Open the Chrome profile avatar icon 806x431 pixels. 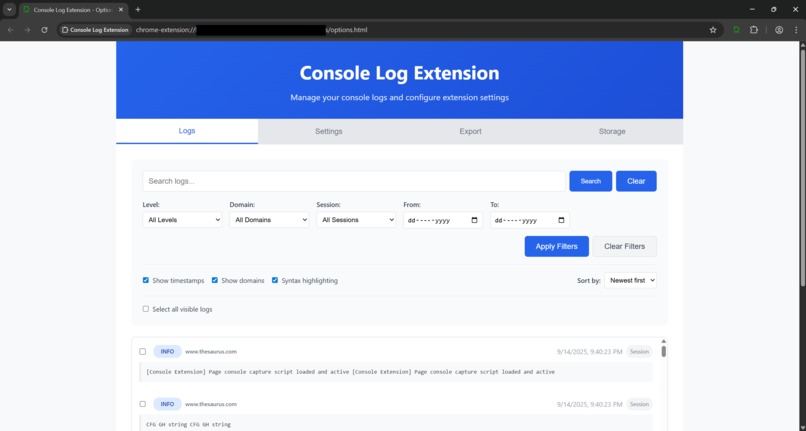[779, 30]
